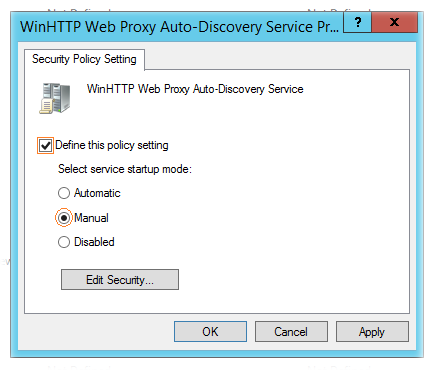
Task: Click the question mark help button
Action: (357, 22)
